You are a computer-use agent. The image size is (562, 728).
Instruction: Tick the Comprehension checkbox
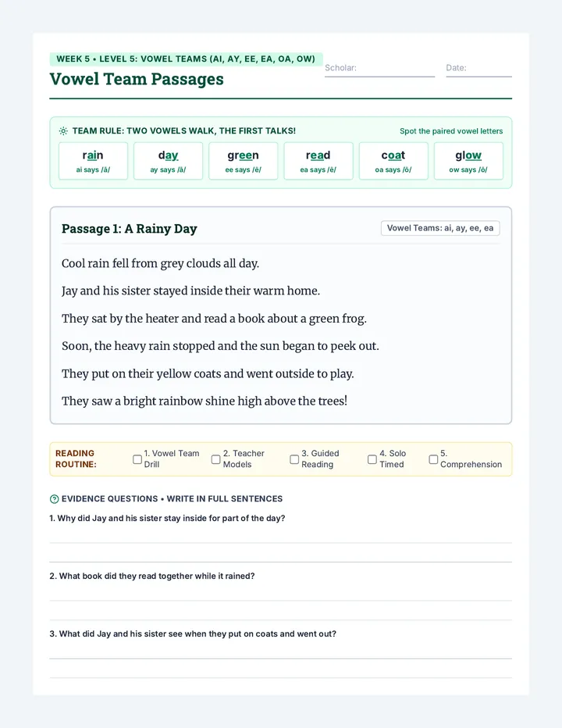pos(433,459)
